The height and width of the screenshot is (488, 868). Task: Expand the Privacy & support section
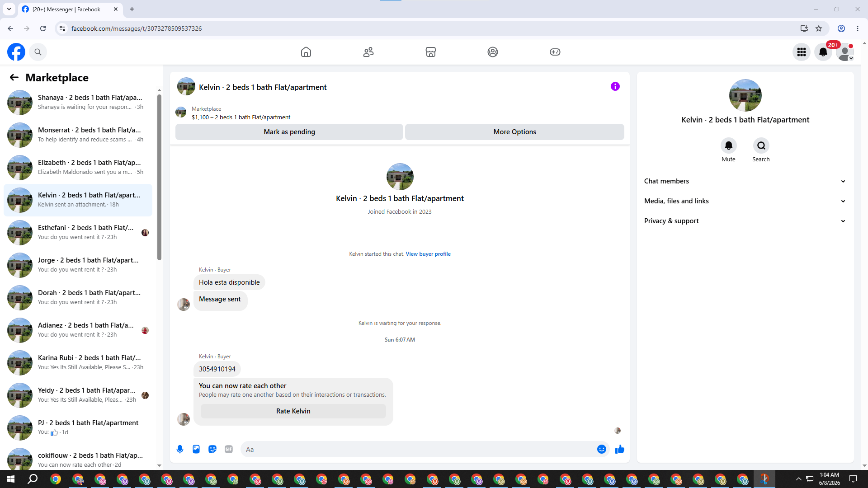[745, 221]
